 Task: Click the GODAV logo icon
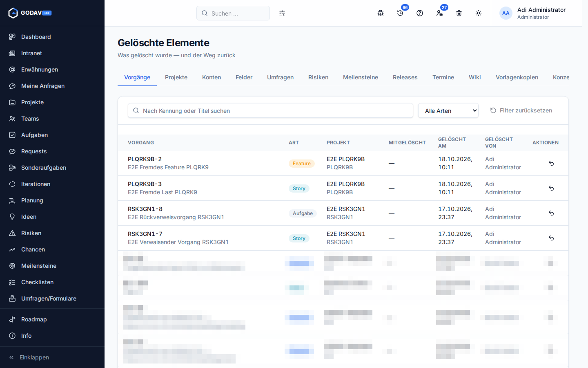(13, 13)
